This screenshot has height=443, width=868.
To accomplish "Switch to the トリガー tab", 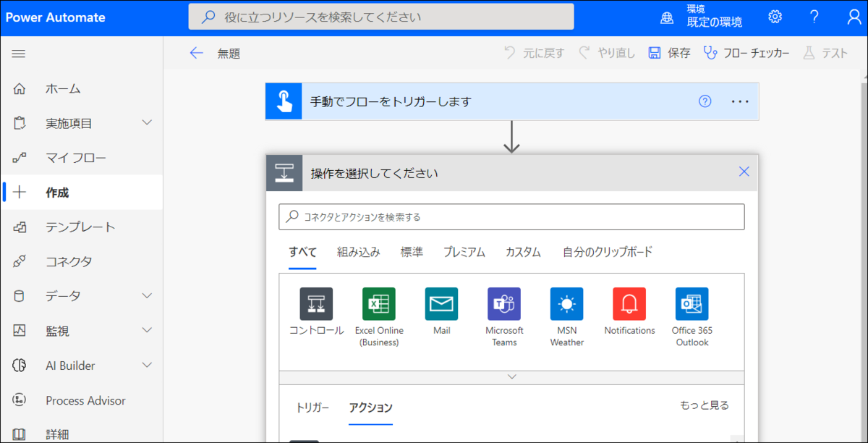I will [312, 408].
